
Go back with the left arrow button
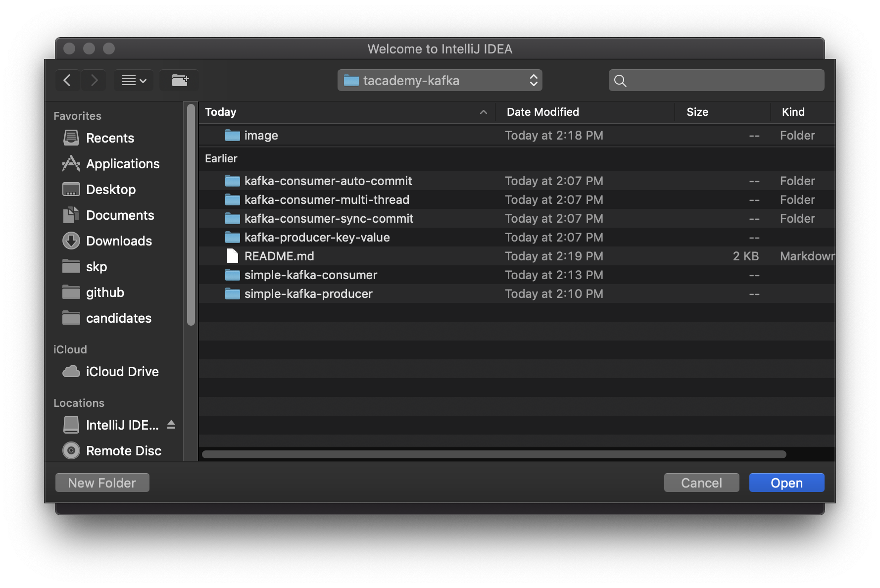[x=67, y=80]
